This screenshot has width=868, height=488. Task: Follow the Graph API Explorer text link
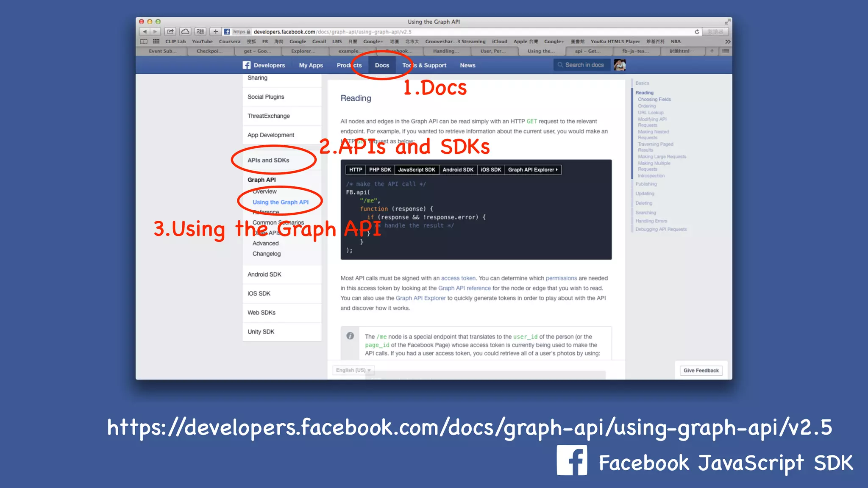[x=420, y=298]
